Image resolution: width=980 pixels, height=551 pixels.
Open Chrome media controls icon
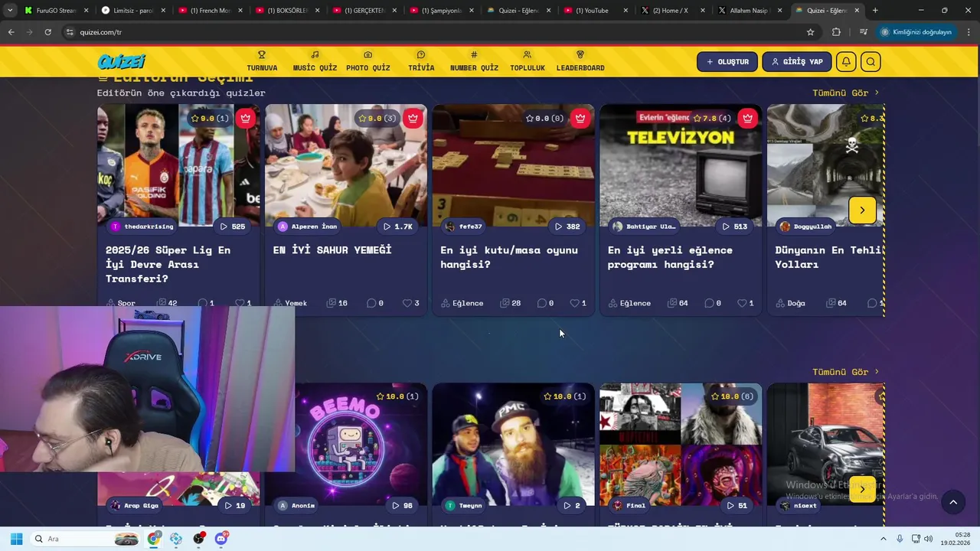(864, 32)
